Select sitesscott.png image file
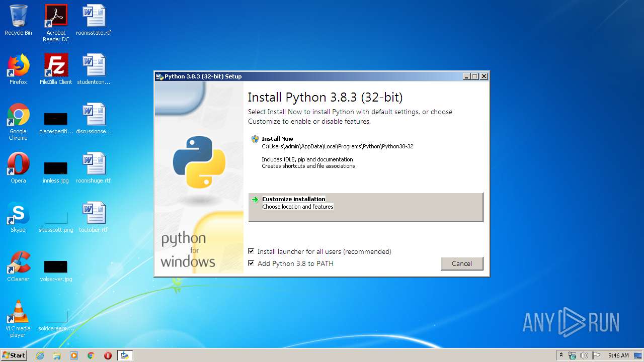Viewport: 644px width, 362px height. (x=56, y=221)
